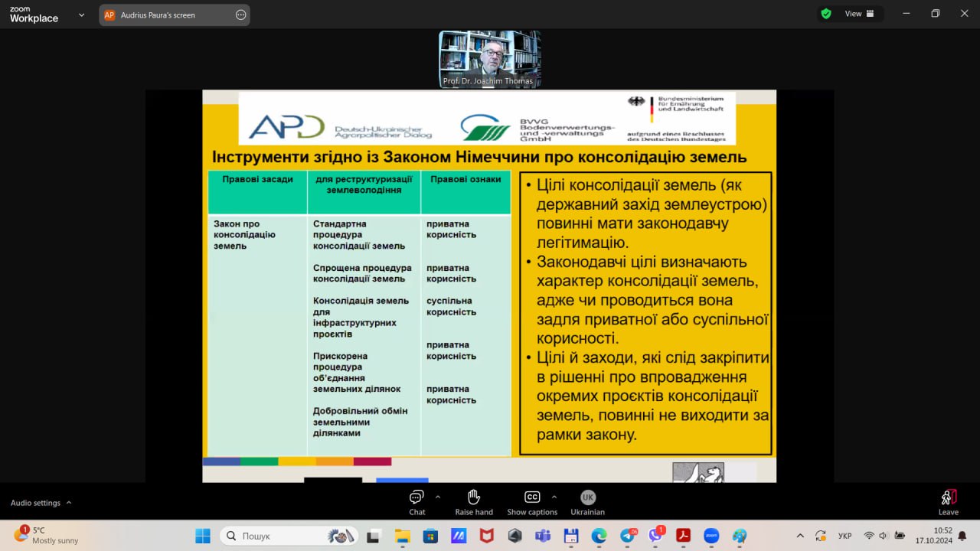Screen dimensions: 980x551
Task: Open File Explorer from the taskbar
Action: (x=402, y=536)
